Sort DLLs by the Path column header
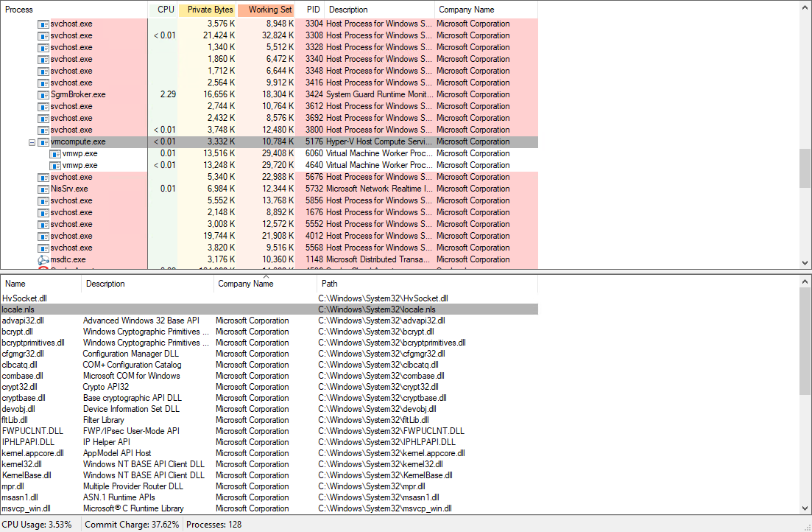812x532 pixels. click(427, 284)
